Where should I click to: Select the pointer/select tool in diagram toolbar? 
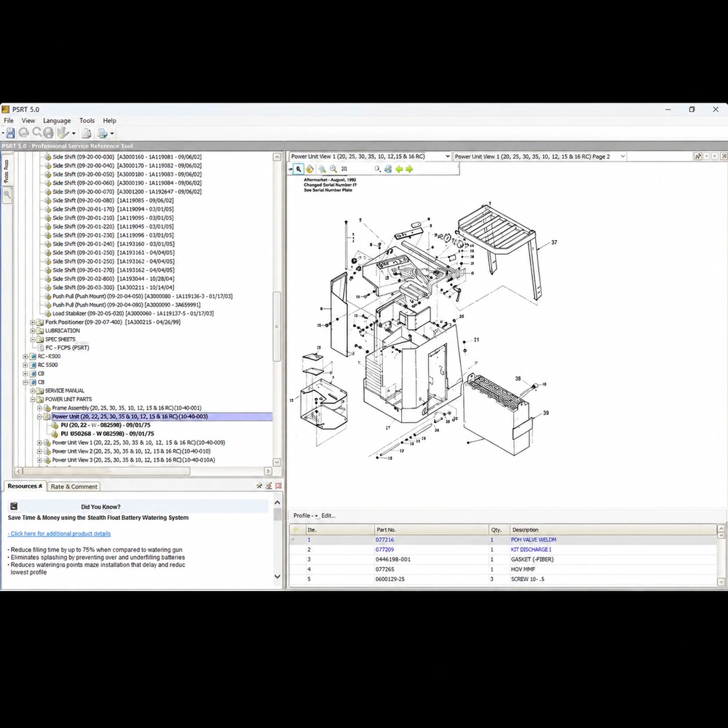[x=298, y=169]
